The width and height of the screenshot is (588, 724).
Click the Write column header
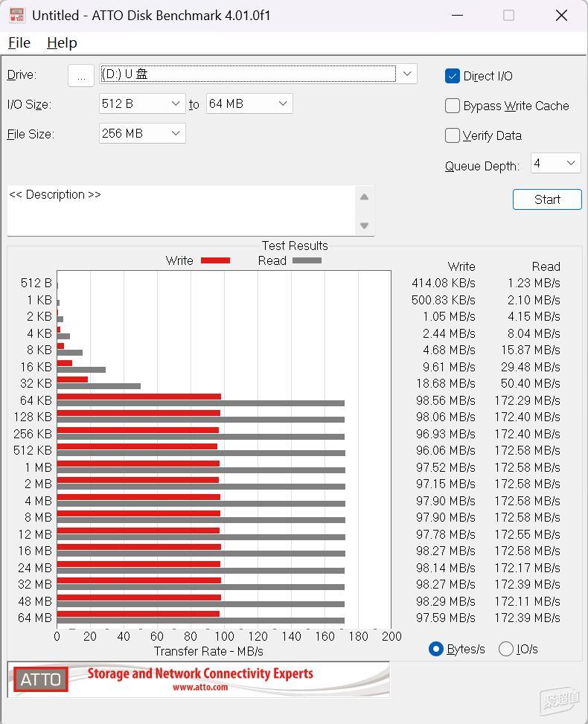(461, 266)
